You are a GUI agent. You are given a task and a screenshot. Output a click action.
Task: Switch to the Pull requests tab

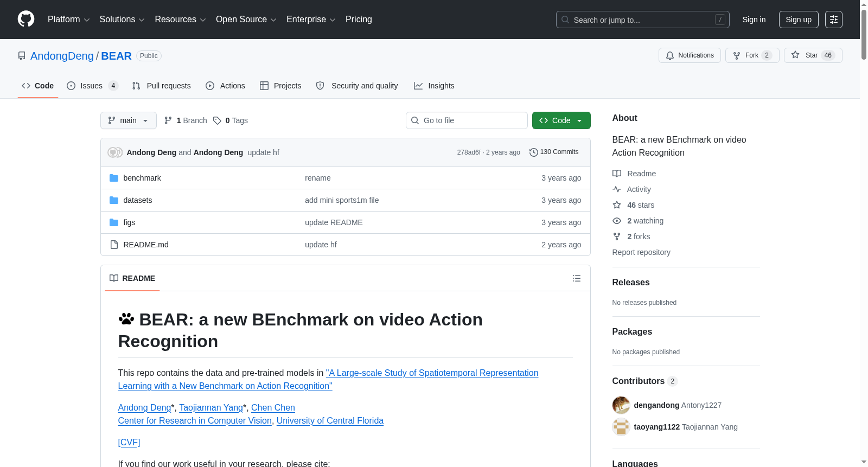(x=162, y=86)
